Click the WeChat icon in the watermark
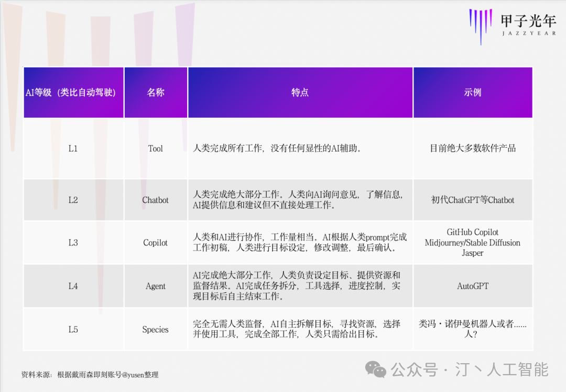 [x=376, y=369]
